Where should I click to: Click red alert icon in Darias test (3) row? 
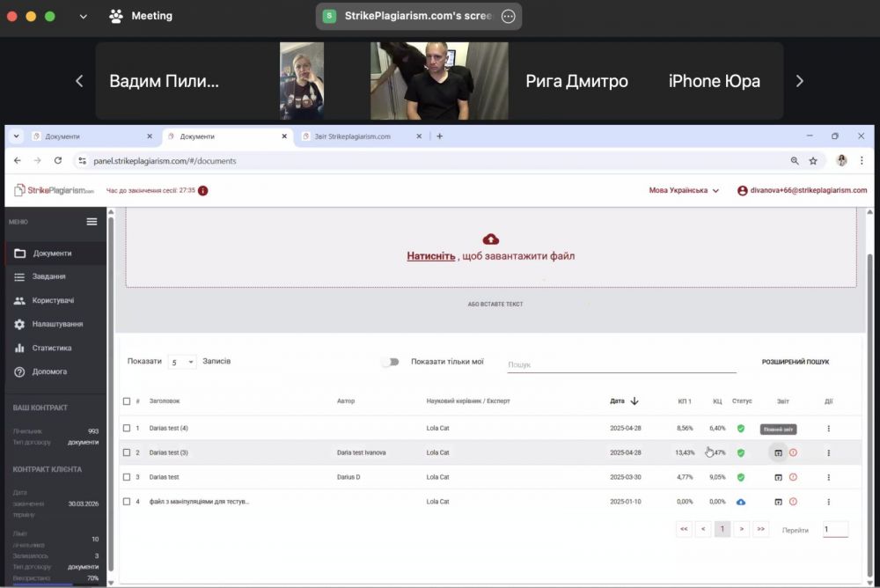pyautogui.click(x=793, y=452)
